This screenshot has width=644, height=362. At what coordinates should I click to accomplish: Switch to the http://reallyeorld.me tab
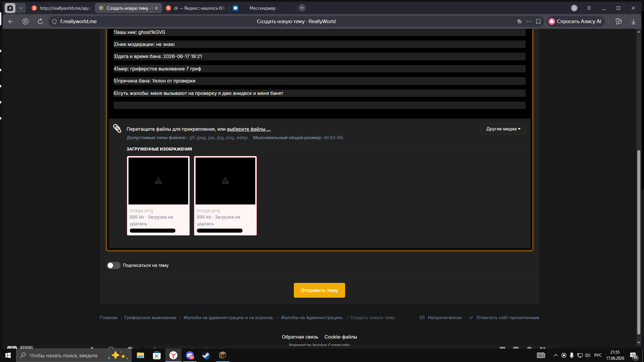tap(61, 8)
